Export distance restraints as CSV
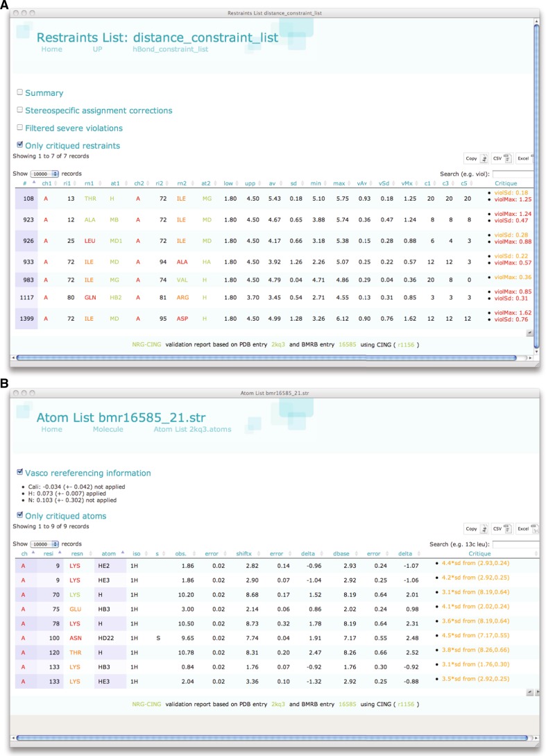Image resolution: width=546 pixels, height=756 pixels. [x=500, y=158]
